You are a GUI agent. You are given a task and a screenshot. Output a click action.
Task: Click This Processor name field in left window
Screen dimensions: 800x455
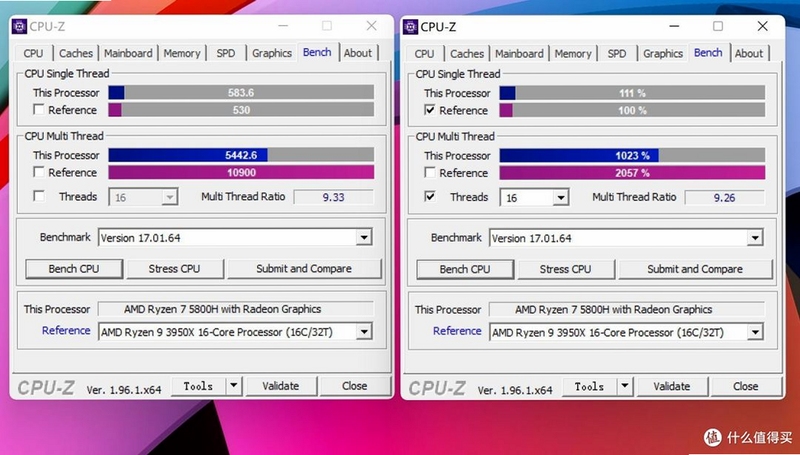236,309
